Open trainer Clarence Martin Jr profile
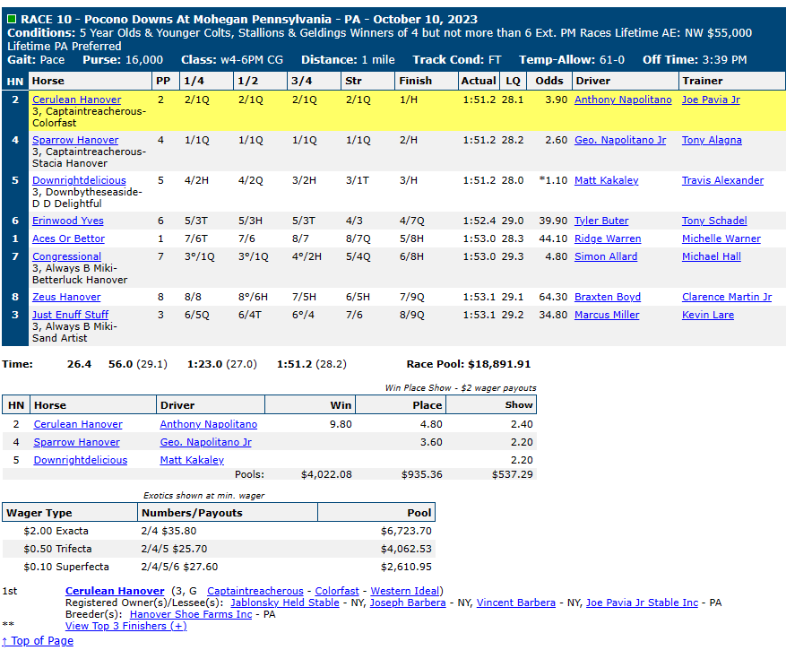 point(727,297)
